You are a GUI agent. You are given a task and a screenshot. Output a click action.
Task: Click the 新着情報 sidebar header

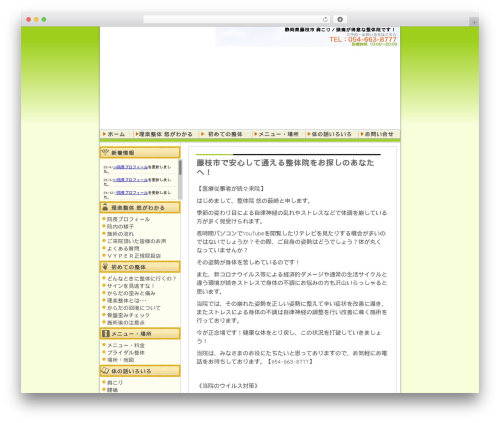(x=140, y=152)
